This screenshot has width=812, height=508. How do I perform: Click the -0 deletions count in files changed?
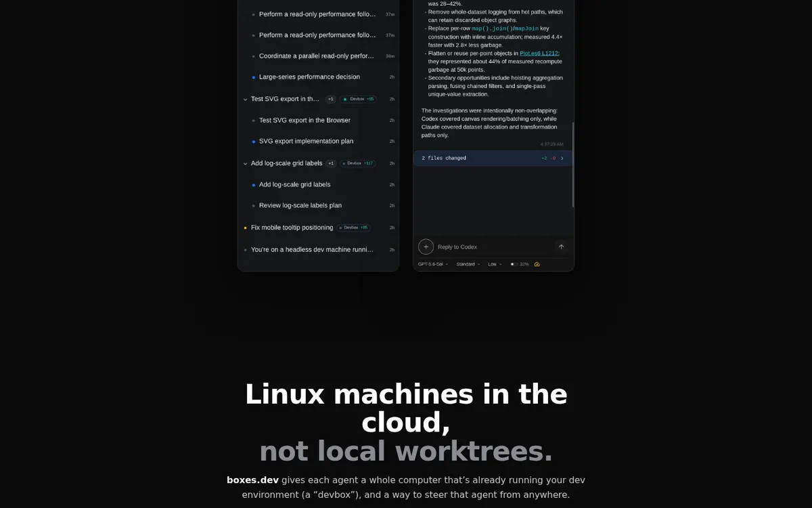point(553,158)
